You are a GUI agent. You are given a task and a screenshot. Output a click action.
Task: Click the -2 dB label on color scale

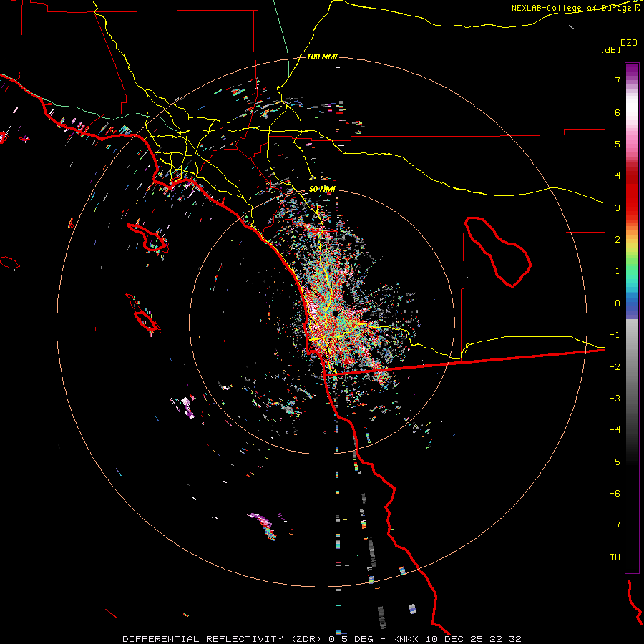[615, 366]
